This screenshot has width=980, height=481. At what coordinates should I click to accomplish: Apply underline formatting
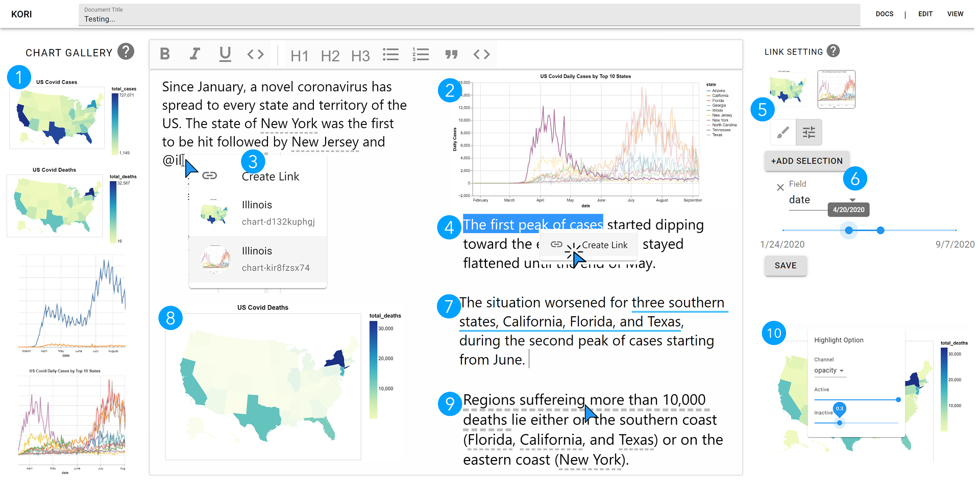225,54
